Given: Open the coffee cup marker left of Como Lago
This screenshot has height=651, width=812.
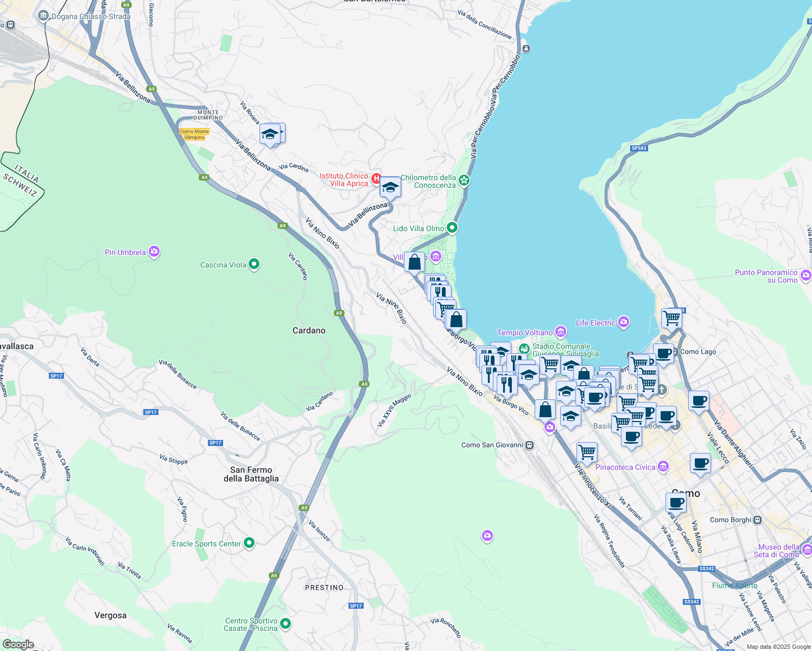Looking at the screenshot, I should click(x=663, y=354).
